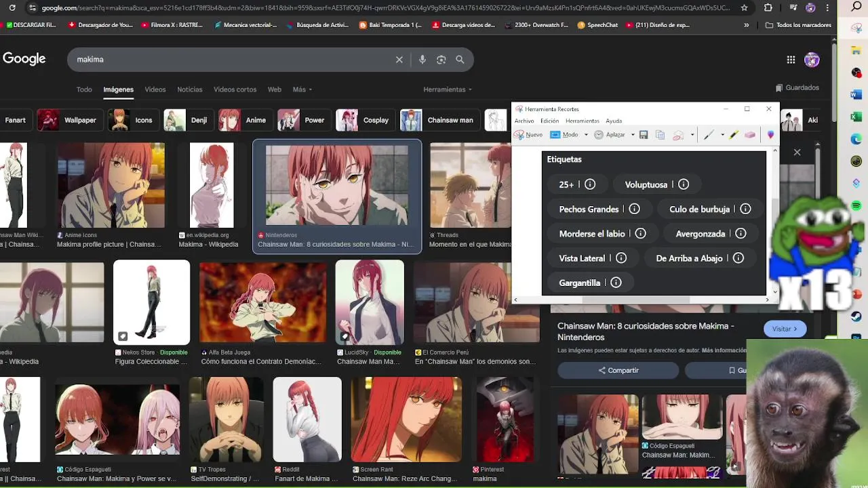868x488 pixels.
Task: Open the Todos los marcadores folder
Action: click(798, 25)
